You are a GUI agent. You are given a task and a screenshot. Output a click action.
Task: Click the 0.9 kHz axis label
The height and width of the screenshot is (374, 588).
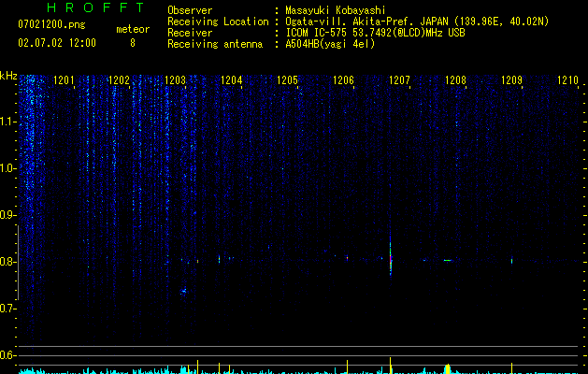pyautogui.click(x=8, y=215)
